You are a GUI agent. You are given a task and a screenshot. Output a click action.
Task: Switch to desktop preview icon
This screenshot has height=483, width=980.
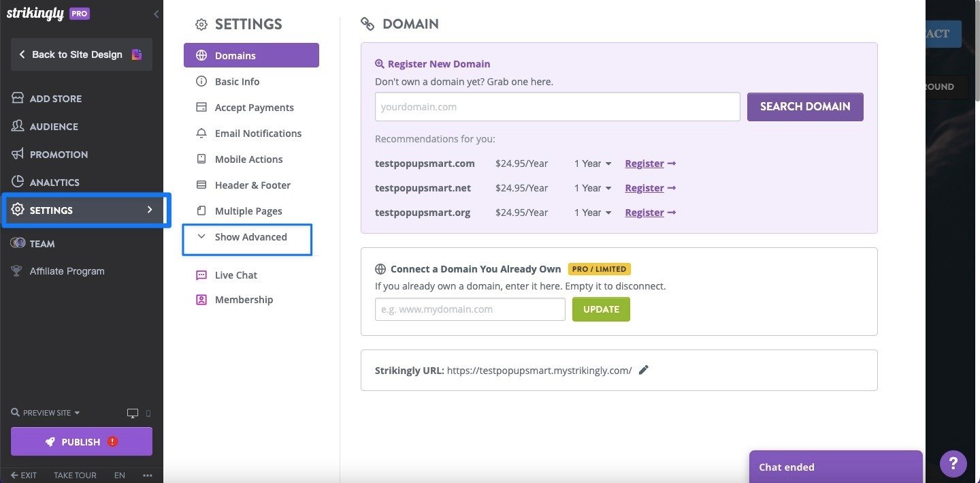pos(133,414)
